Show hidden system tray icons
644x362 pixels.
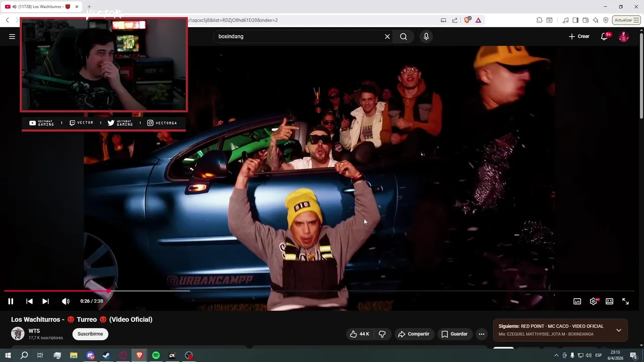click(556, 355)
